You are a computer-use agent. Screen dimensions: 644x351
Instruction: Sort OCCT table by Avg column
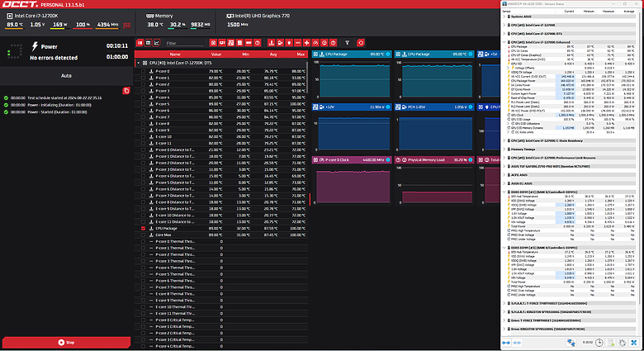click(273, 55)
